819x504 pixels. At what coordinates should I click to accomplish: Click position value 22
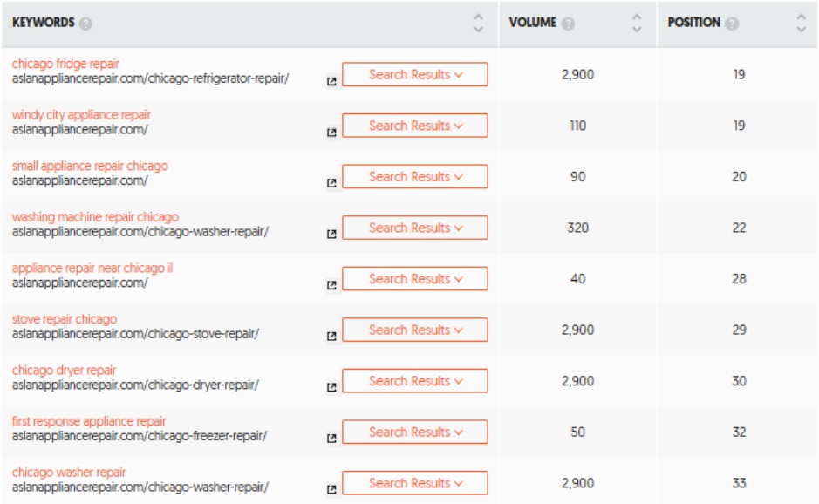pos(739,228)
